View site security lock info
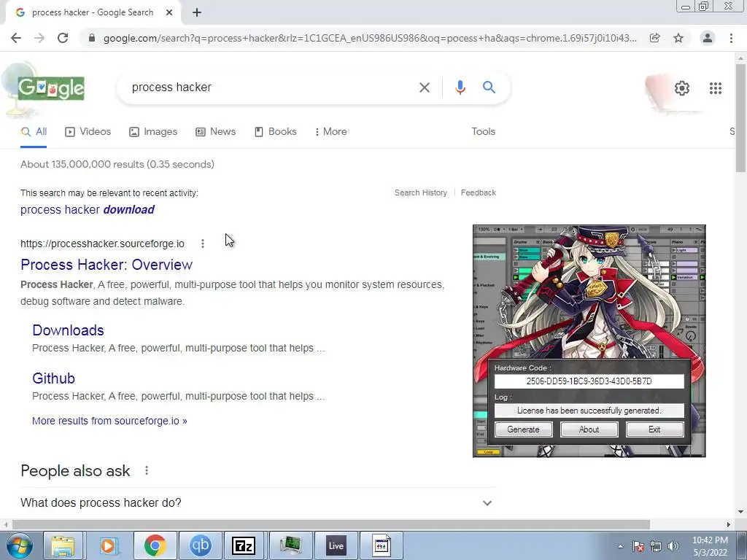Viewport: 747px width, 560px height. [x=92, y=38]
